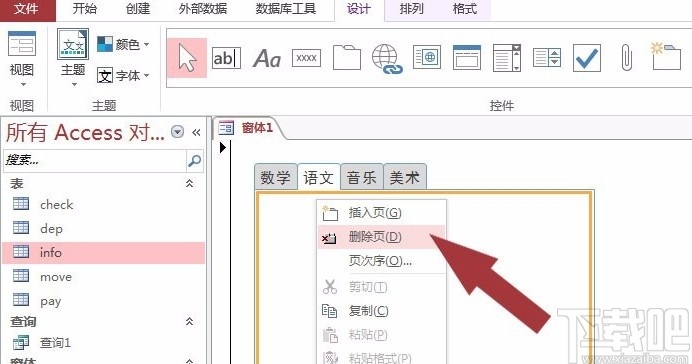Open the 颜色 theme colors dropdown
692x364 pixels.
123,44
